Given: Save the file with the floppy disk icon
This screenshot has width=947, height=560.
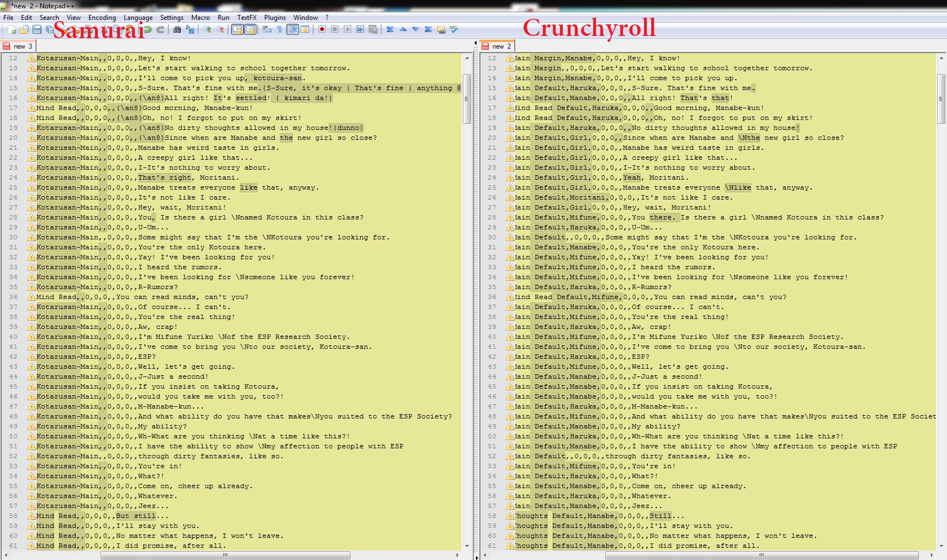Looking at the screenshot, I should (37, 29).
